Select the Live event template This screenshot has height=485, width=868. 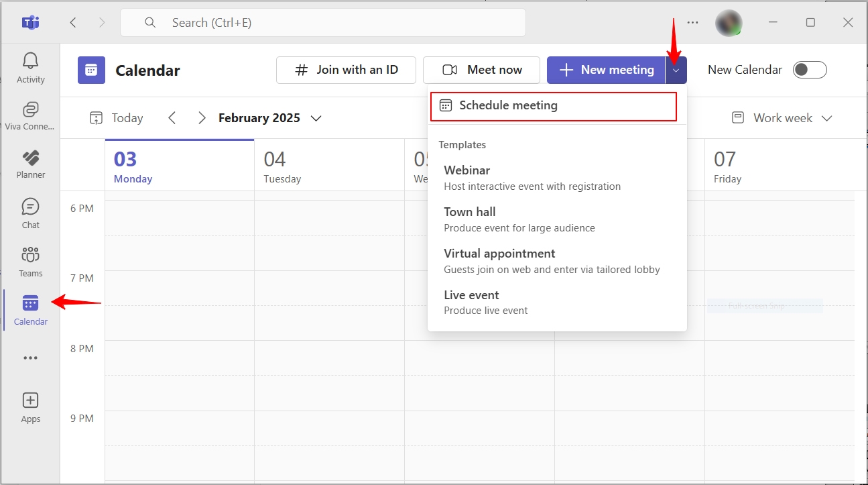(557, 303)
